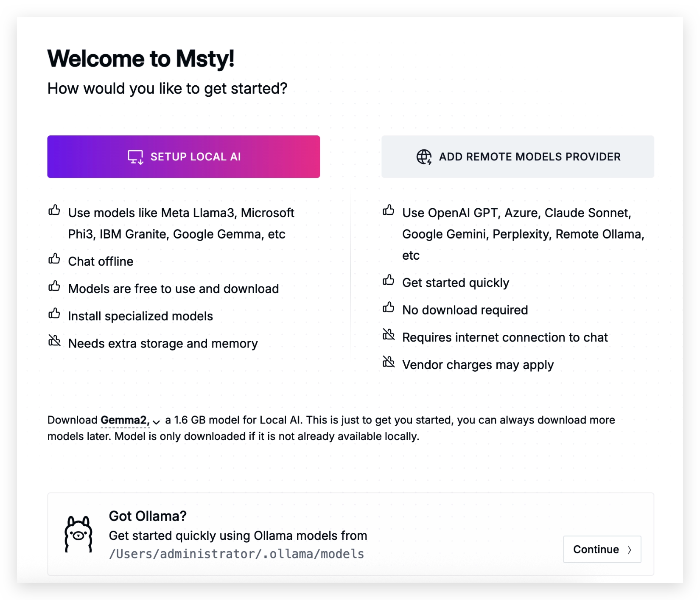Image resolution: width=700 pixels, height=600 pixels.
Task: Click the 'Install specialized models' text
Action: click(x=140, y=316)
